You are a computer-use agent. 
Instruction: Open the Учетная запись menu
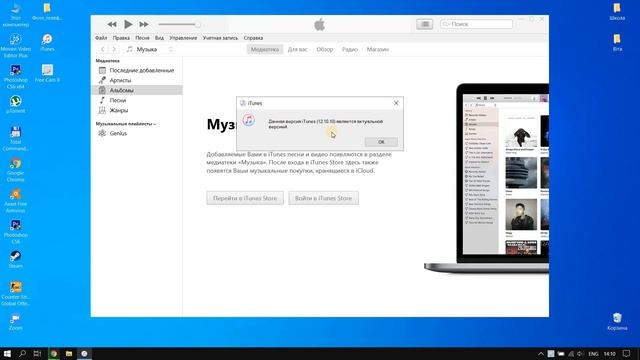pos(220,38)
